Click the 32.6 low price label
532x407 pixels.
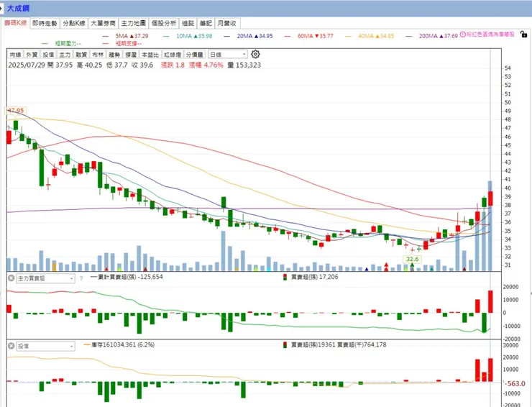click(x=412, y=259)
